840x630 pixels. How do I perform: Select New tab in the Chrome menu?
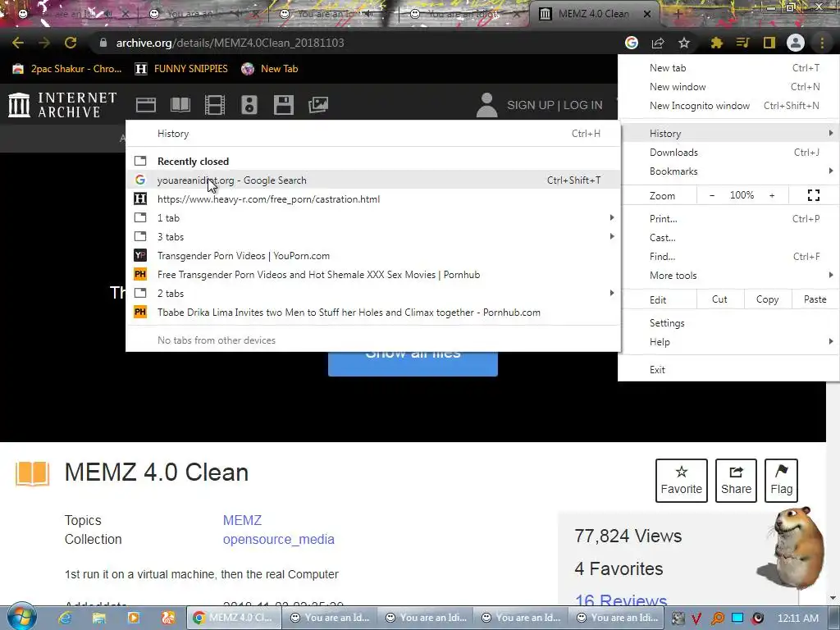728,67
